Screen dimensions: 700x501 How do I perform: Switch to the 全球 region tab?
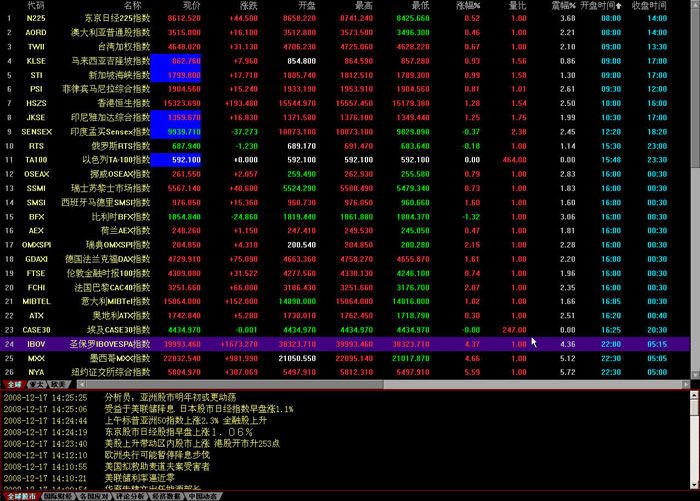pyautogui.click(x=13, y=383)
